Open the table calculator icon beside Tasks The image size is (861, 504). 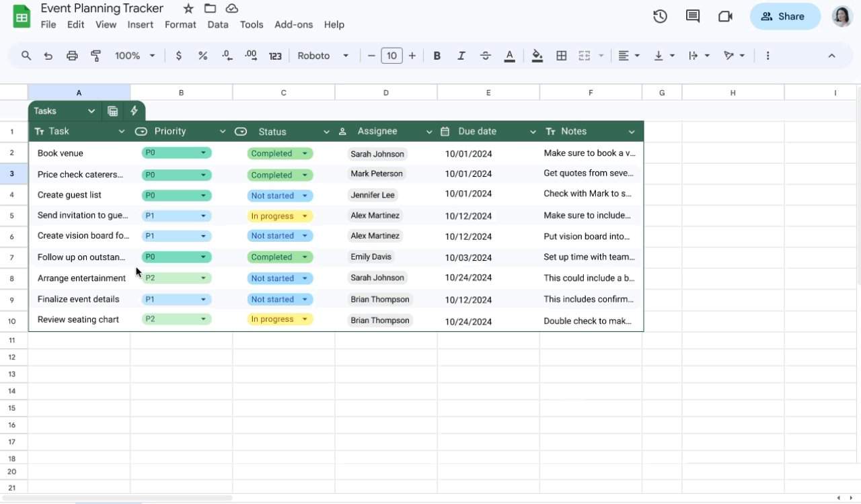tap(113, 111)
